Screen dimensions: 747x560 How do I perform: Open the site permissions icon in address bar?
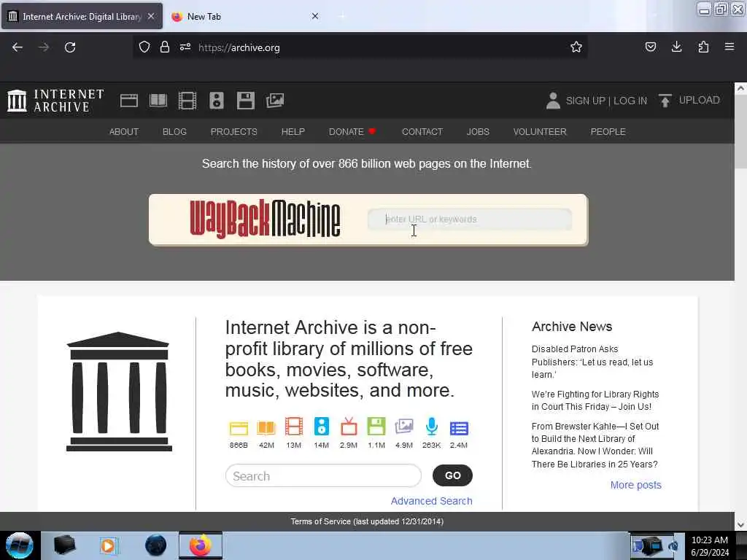click(x=185, y=47)
